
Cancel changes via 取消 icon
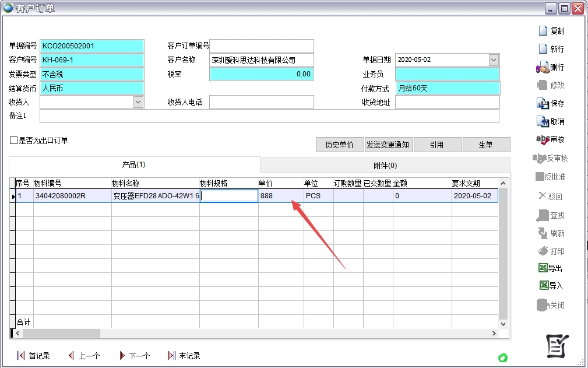point(543,122)
